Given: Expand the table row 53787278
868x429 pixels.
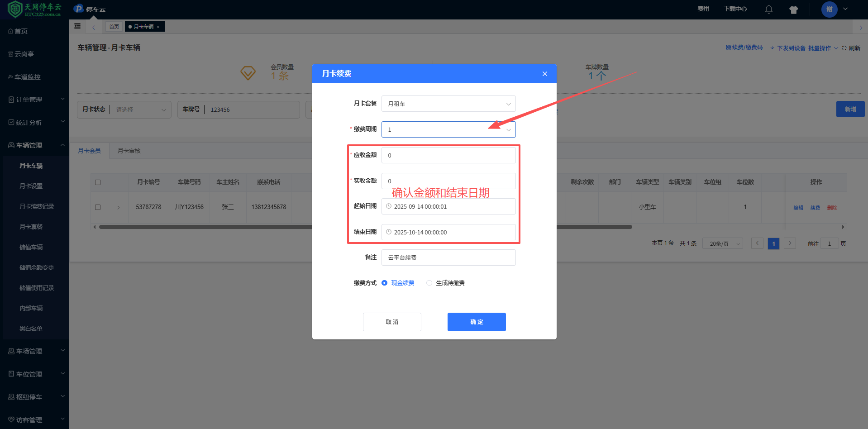Looking at the screenshot, I should [x=119, y=207].
